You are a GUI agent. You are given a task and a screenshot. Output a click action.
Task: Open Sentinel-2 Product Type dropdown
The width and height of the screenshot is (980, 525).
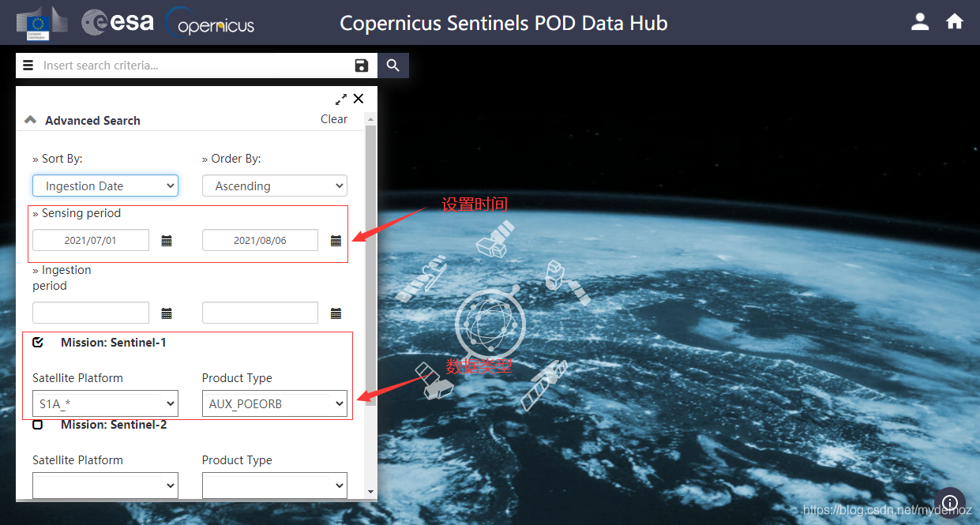click(275, 486)
